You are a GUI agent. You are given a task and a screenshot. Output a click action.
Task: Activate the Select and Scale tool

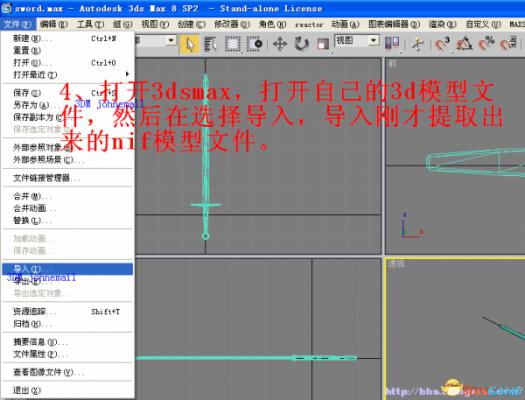[323, 44]
